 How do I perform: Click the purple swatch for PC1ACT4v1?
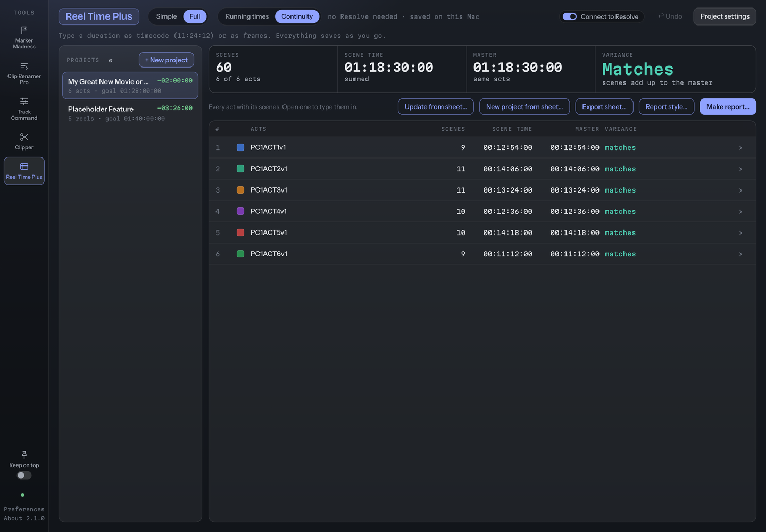[x=240, y=211]
